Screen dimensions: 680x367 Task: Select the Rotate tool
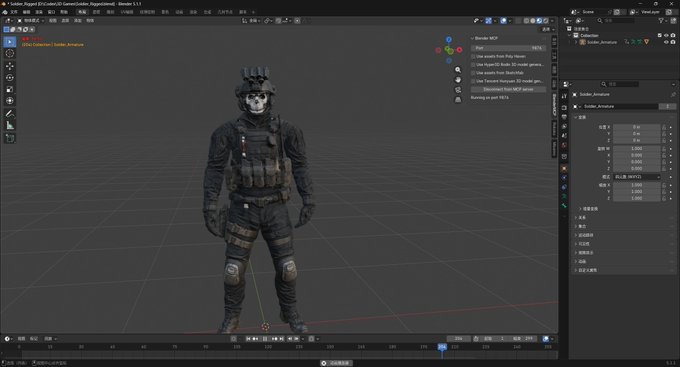pos(10,78)
